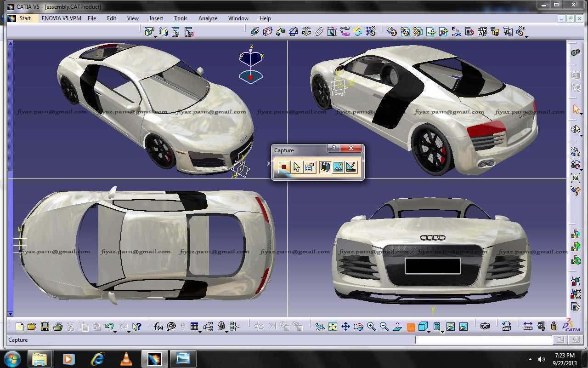The height and width of the screenshot is (368, 588).
Task: Open the Tools menu
Action: click(181, 18)
